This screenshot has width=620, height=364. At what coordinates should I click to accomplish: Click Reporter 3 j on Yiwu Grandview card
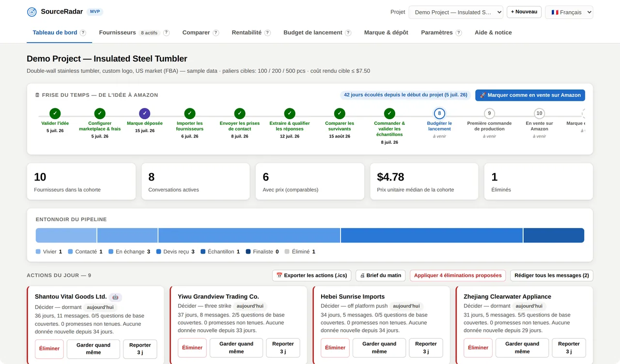pos(283,348)
